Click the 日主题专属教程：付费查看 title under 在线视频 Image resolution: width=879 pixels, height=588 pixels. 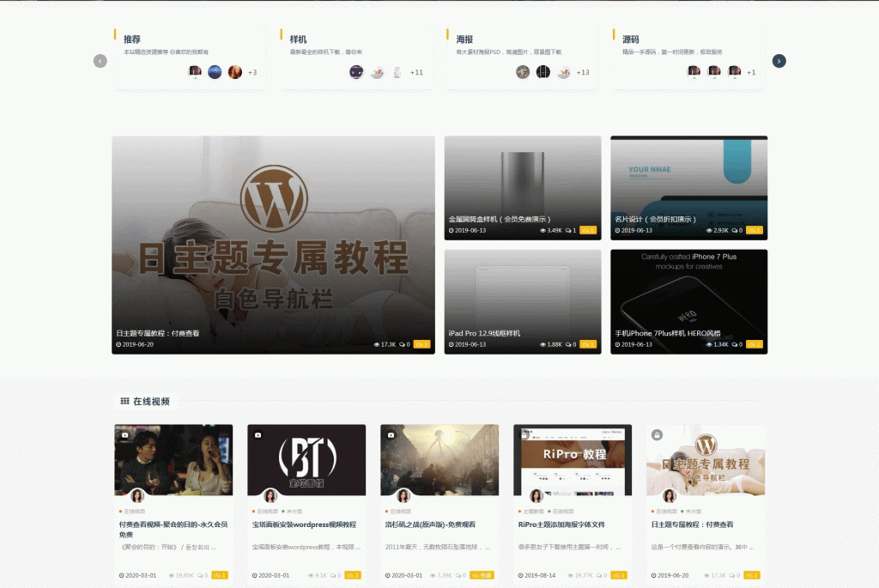(x=693, y=524)
